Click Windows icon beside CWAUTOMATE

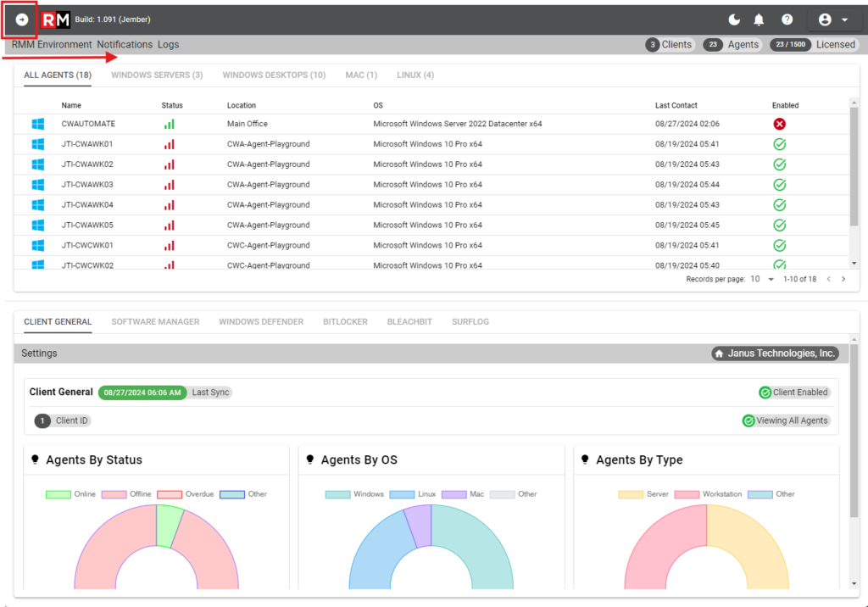pyautogui.click(x=37, y=124)
